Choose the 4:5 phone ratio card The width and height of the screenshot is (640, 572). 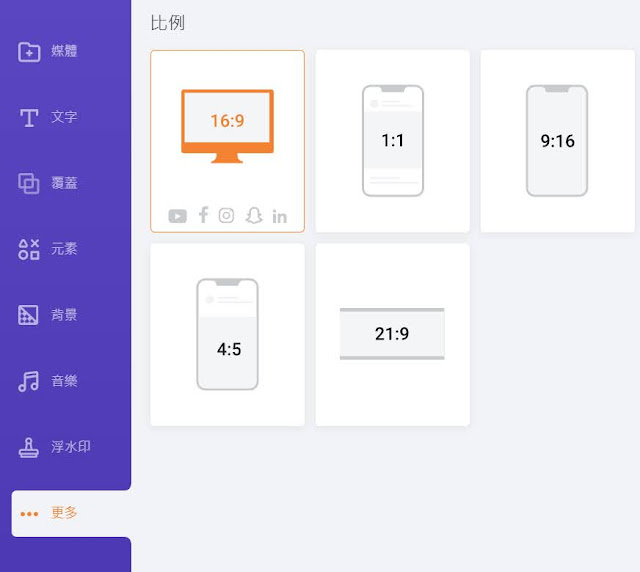point(227,335)
